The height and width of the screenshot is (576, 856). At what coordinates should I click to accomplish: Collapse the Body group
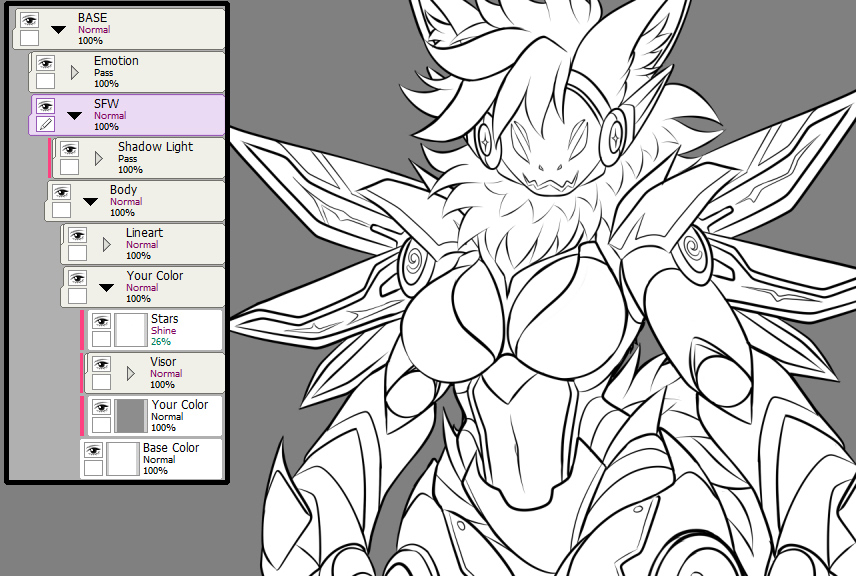91,201
